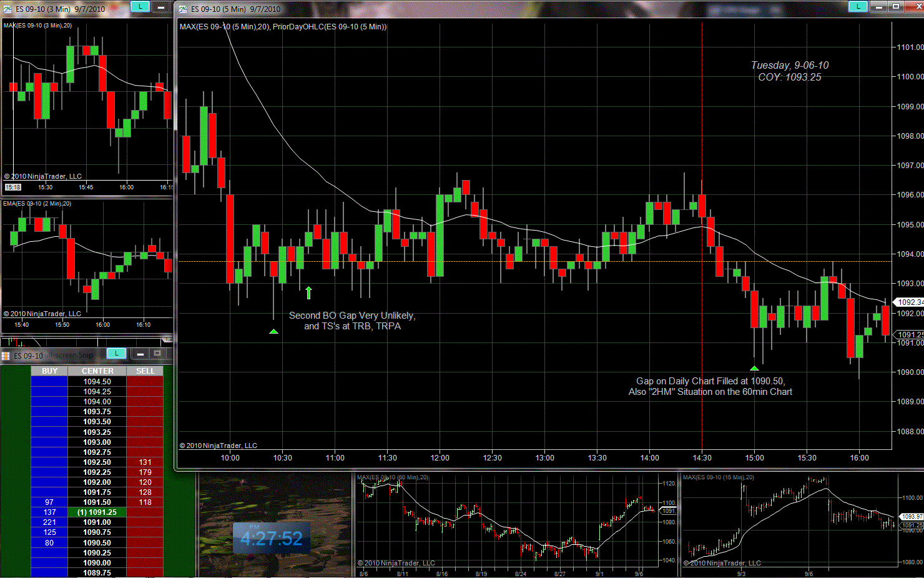This screenshot has height=578, width=924.
Task: Click the SELL column header
Action: pos(145,371)
